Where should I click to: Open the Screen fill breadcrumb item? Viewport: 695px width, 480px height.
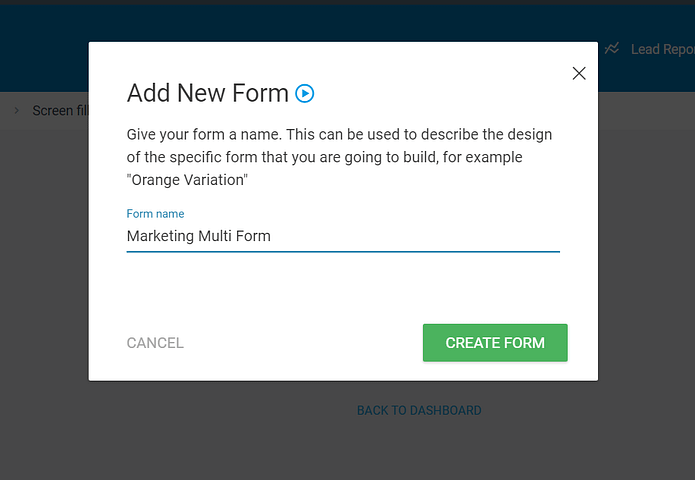coord(60,110)
